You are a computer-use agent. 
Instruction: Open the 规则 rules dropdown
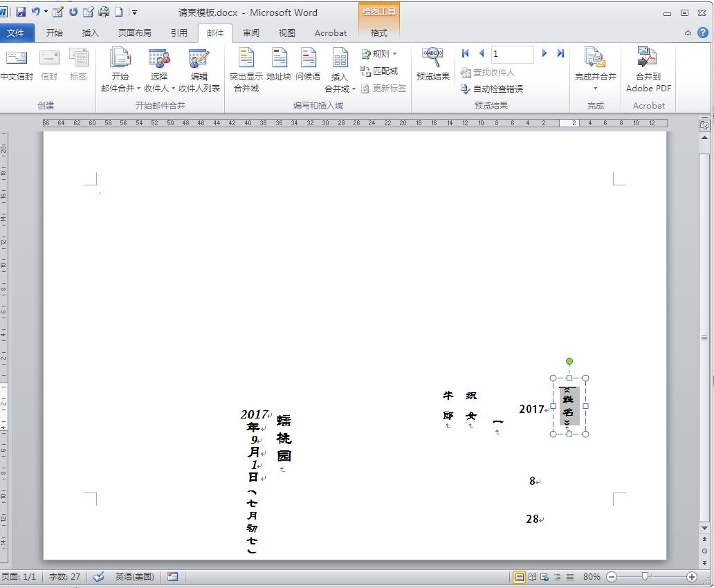[x=379, y=54]
